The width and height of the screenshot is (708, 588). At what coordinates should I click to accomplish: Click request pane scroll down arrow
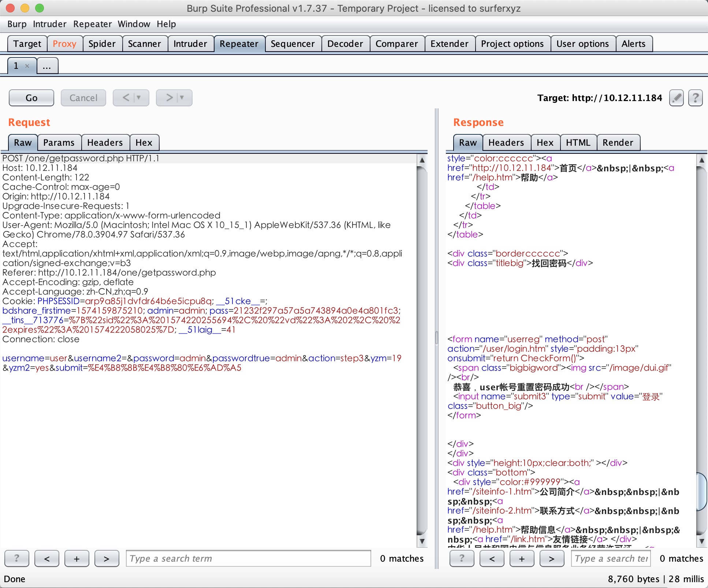pos(422,541)
